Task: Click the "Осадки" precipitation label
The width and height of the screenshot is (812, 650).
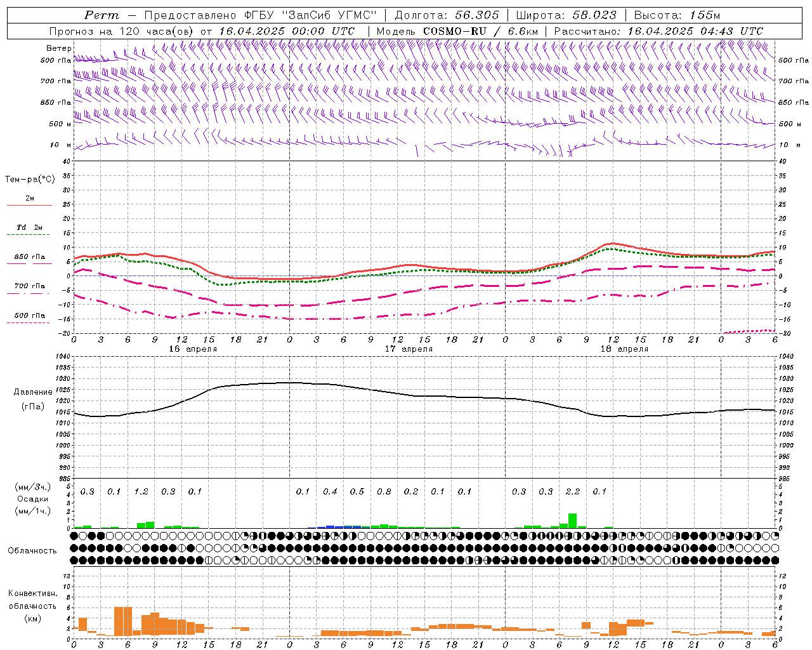Action: pyautogui.click(x=33, y=499)
